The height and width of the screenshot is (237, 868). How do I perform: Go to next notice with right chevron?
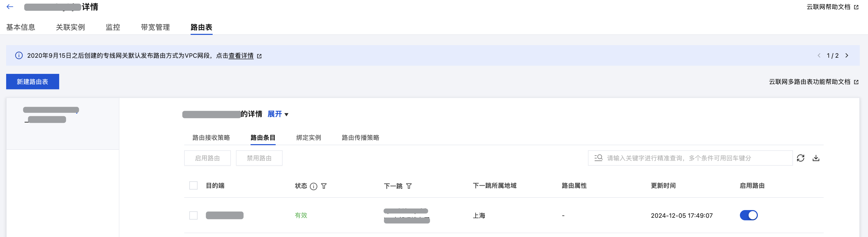pos(846,56)
